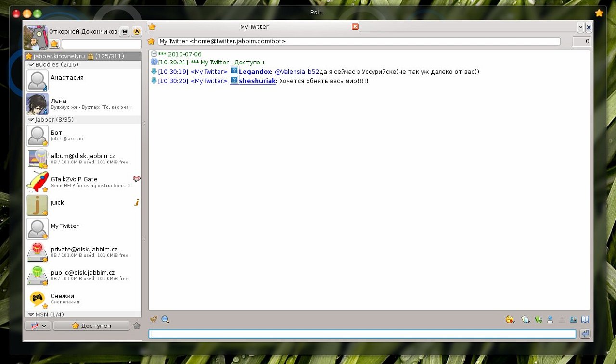Click the send message arrow button
Viewport: 616px width, 364px height.
(585, 334)
